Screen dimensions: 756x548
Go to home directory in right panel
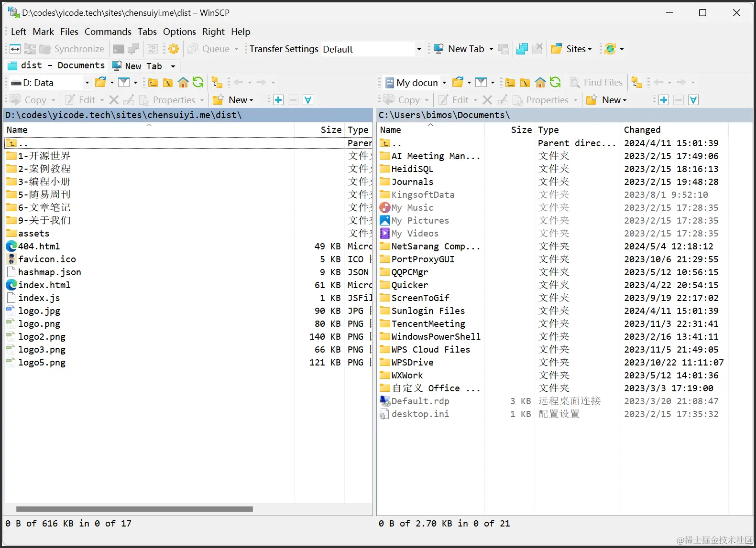tap(540, 83)
